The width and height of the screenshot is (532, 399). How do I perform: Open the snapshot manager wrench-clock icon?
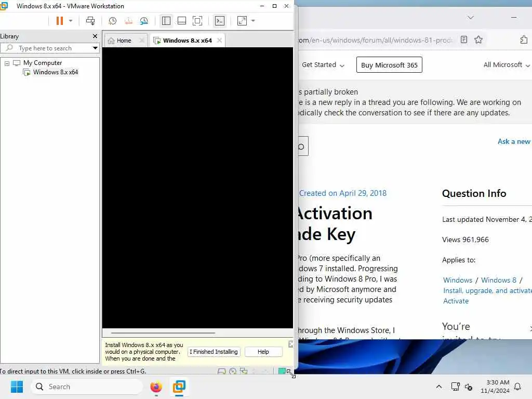(144, 21)
